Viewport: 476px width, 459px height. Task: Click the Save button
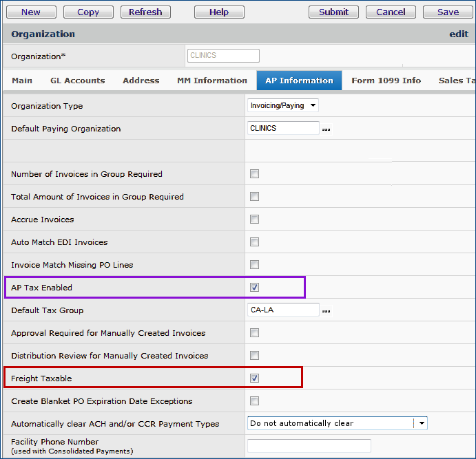(x=448, y=12)
